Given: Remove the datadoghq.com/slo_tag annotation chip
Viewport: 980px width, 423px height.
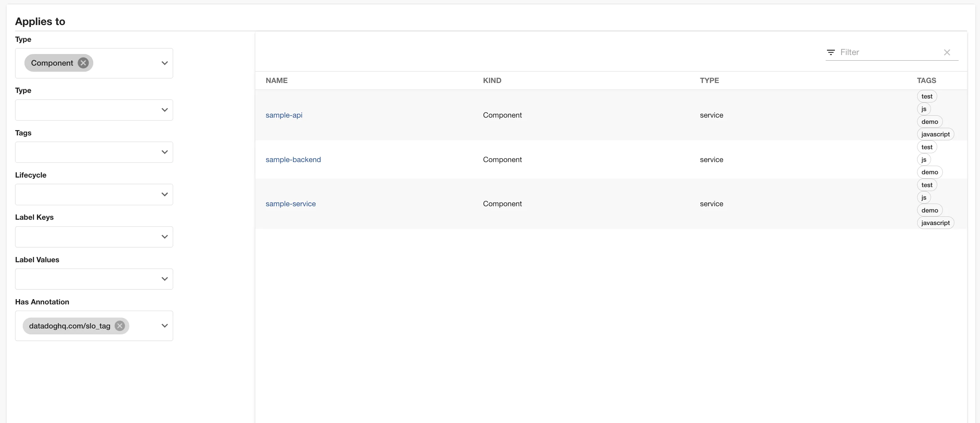Looking at the screenshot, I should coord(119,326).
